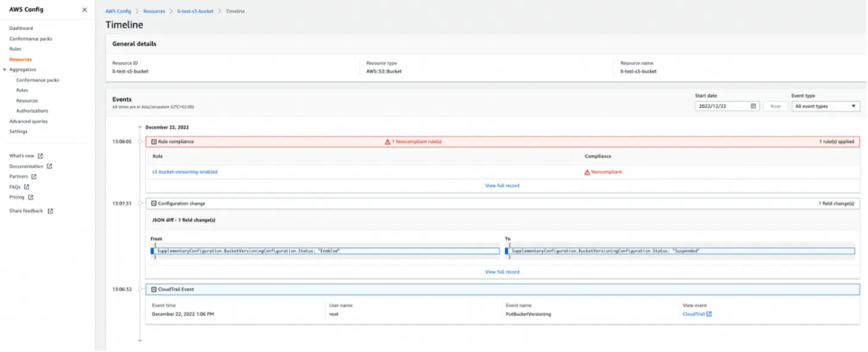Image resolution: width=868 pixels, height=352 pixels.
Task: View full record for Rule compliance
Action: pyautogui.click(x=502, y=186)
